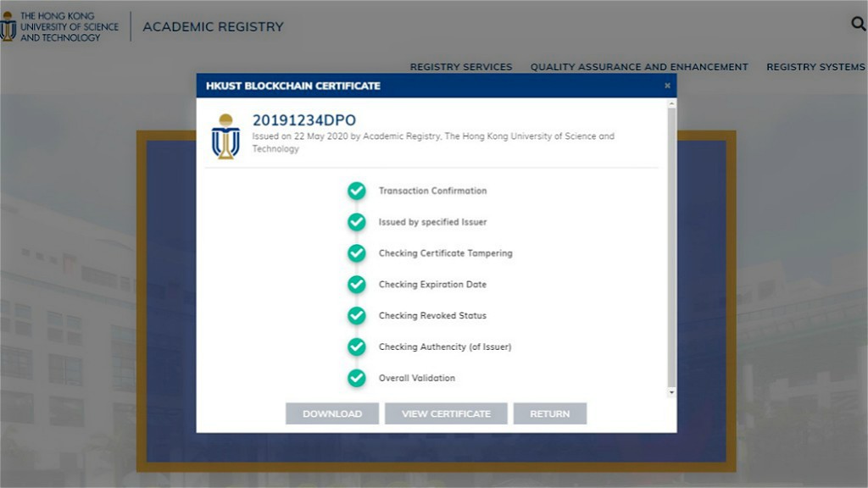Click the 'Transaction Confirmation' label
Screen dimensions: 868x488
click(433, 191)
